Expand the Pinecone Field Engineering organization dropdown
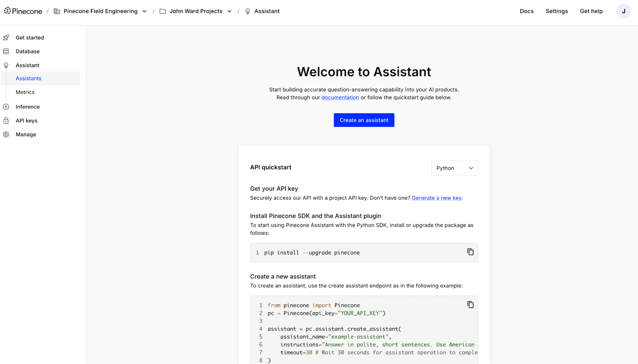 [x=144, y=11]
